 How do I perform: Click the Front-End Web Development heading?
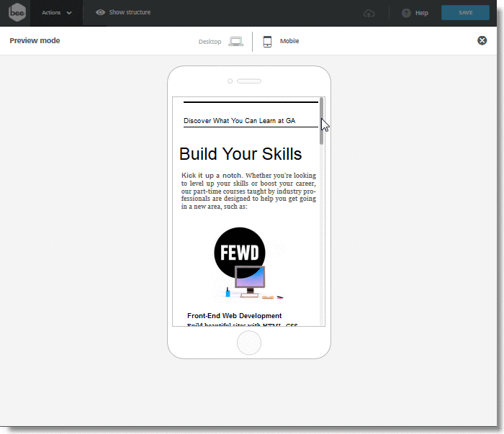(x=234, y=316)
